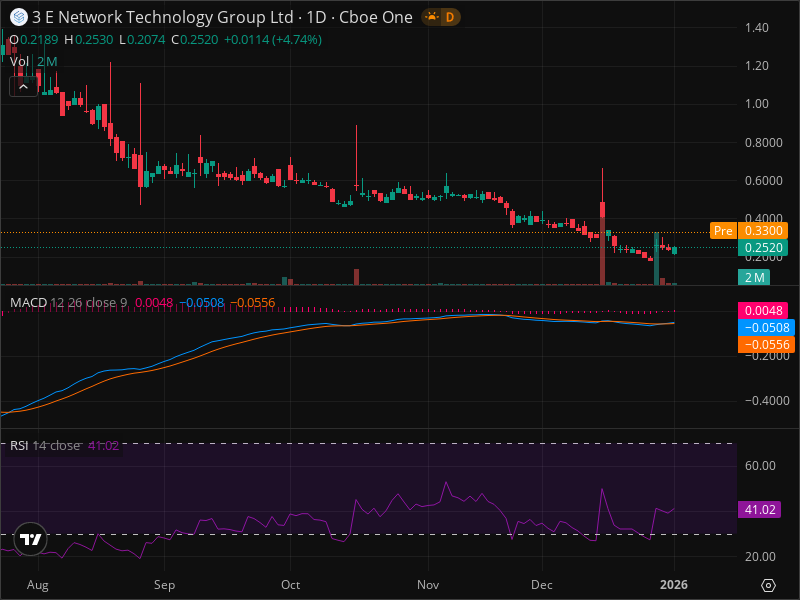Screen dimensions: 800x600
Task: Click the 1.20 price axis label
Action: (756, 66)
